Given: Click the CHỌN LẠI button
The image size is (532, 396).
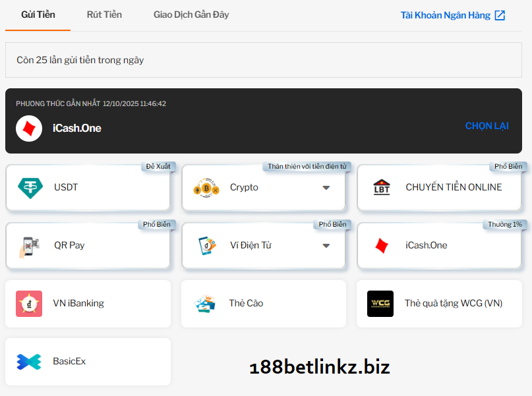Looking at the screenshot, I should pos(487,126).
